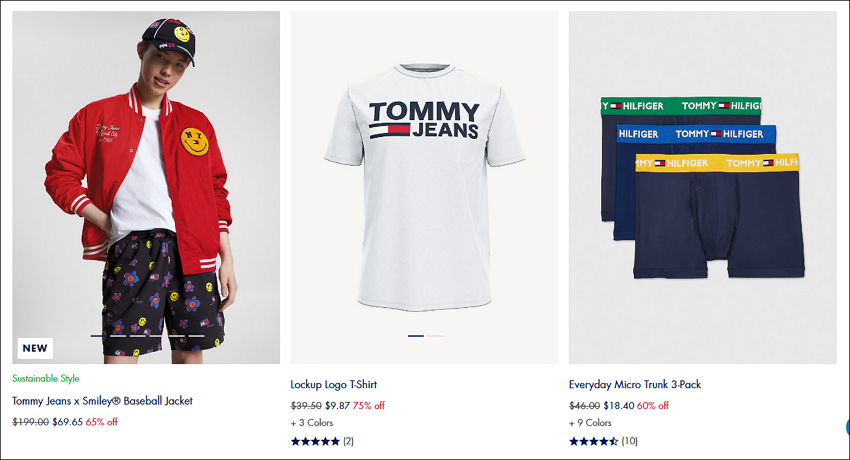Select the second jacket carousel indicator
Screen dimensions: 850x460
pos(118,336)
